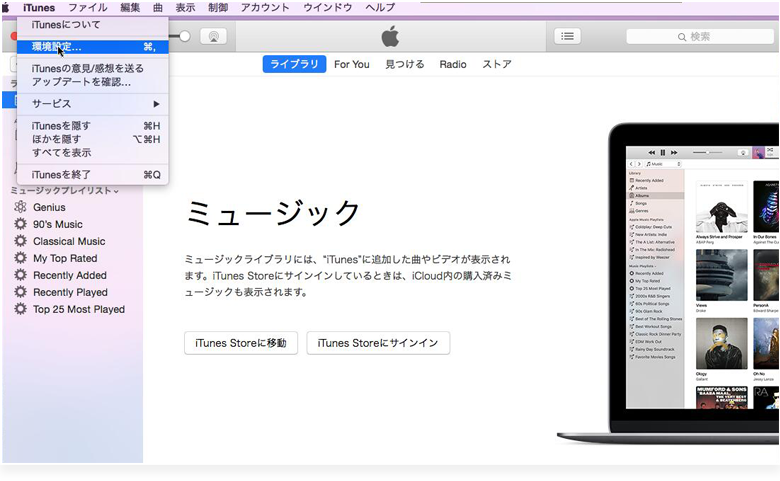Choose ほかを隠す menu item
The height and width of the screenshot is (481, 780).
[93, 139]
